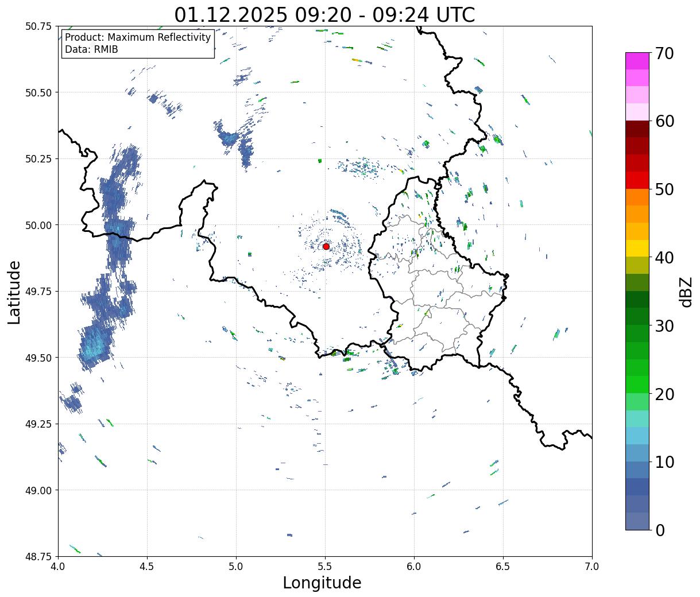Screen dimensions: 700x597
Task: Click the 0 tick label on colorbar
Action: click(659, 530)
